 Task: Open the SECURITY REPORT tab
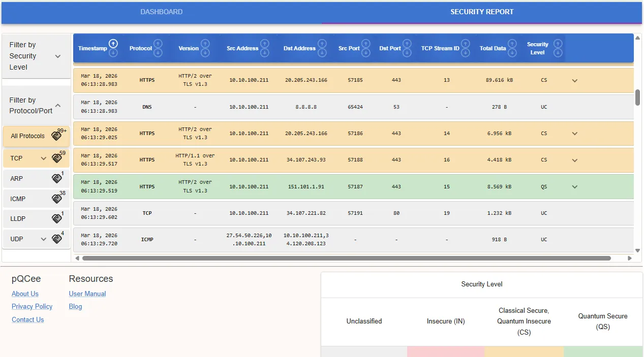482,12
